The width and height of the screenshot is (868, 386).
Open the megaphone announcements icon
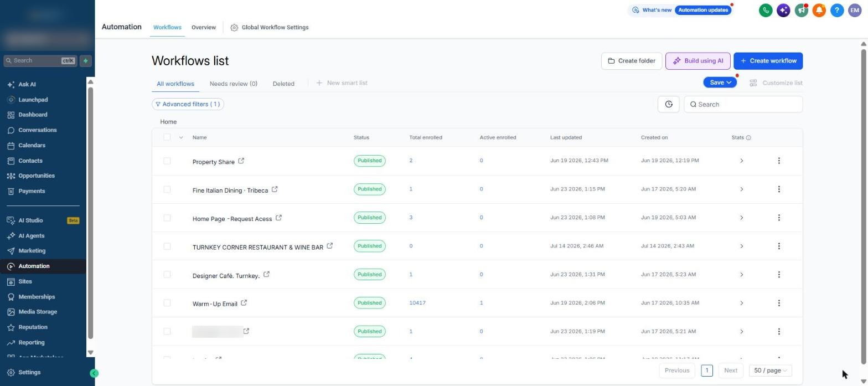801,10
